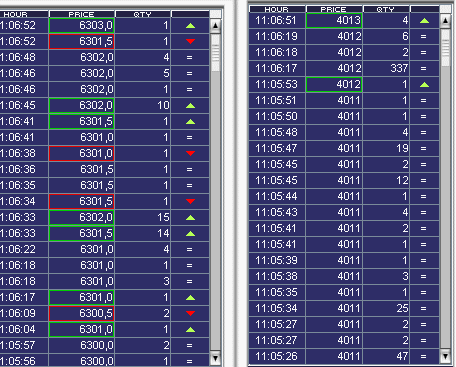Click the red down arrow in the 1:06:38 row
456x367 pixels.
click(190, 154)
